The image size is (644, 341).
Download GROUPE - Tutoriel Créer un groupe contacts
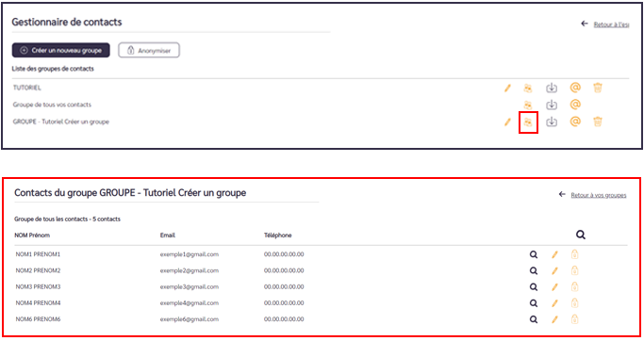coord(552,122)
